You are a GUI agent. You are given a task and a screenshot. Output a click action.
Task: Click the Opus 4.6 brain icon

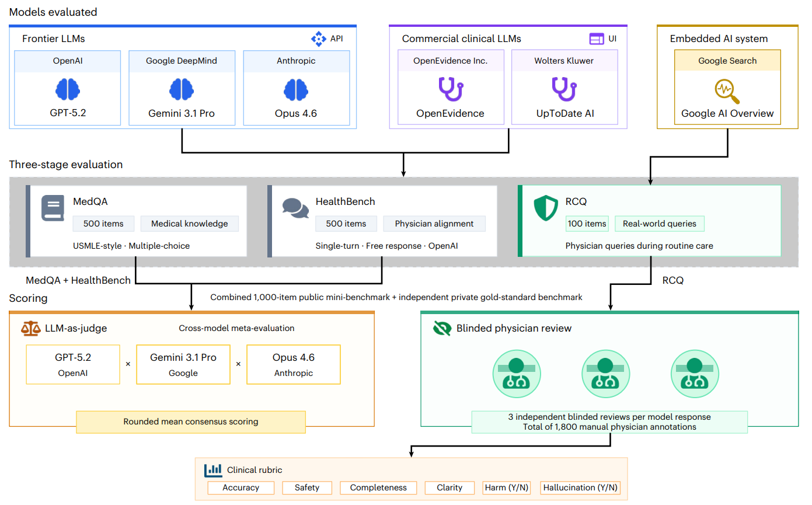(296, 89)
